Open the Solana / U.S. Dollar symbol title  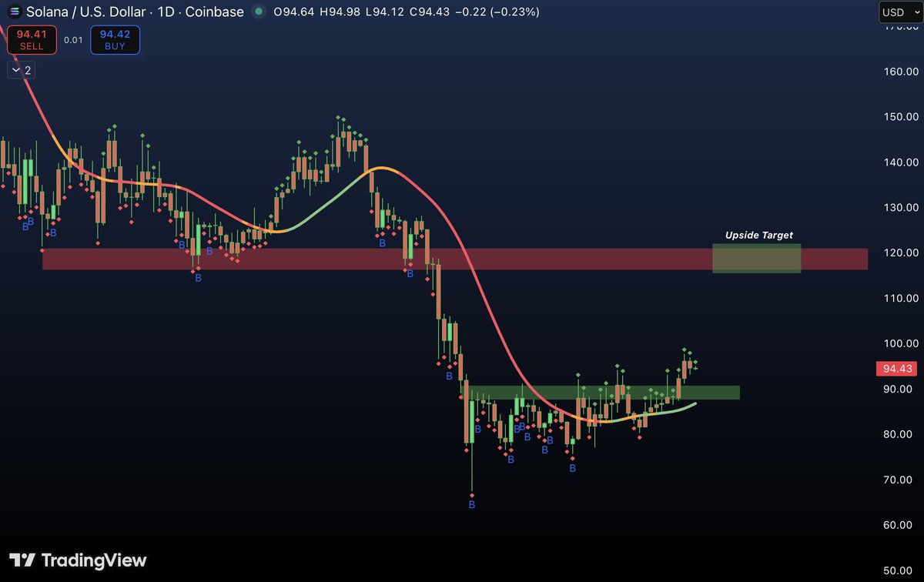coord(136,12)
